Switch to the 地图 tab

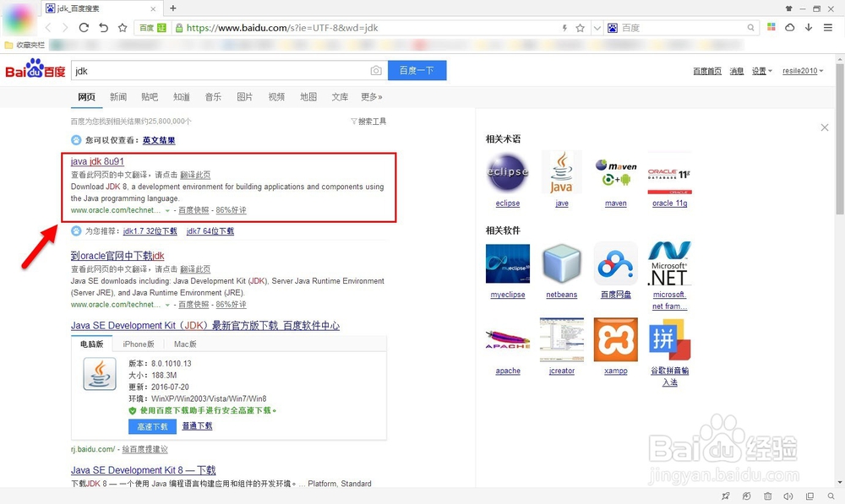coord(308,97)
